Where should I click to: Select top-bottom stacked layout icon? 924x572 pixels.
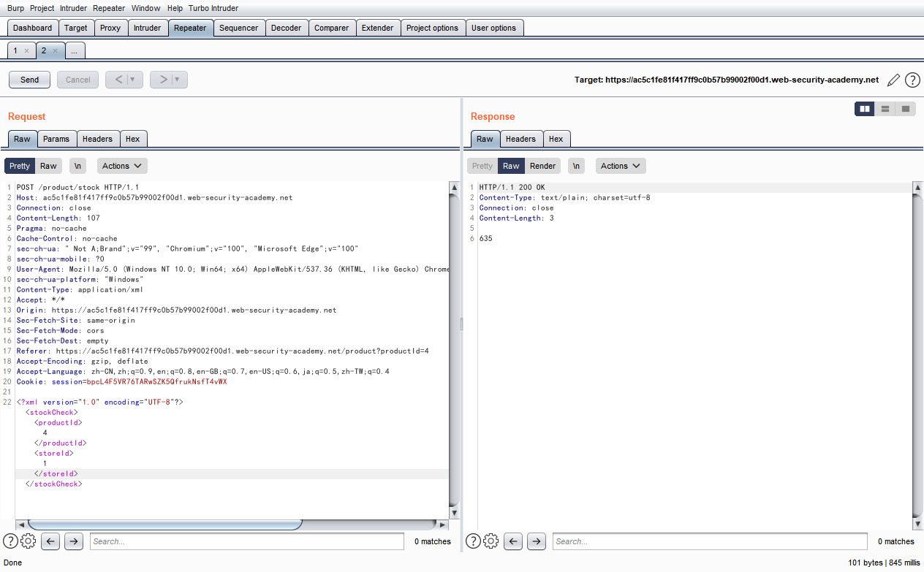tap(885, 109)
